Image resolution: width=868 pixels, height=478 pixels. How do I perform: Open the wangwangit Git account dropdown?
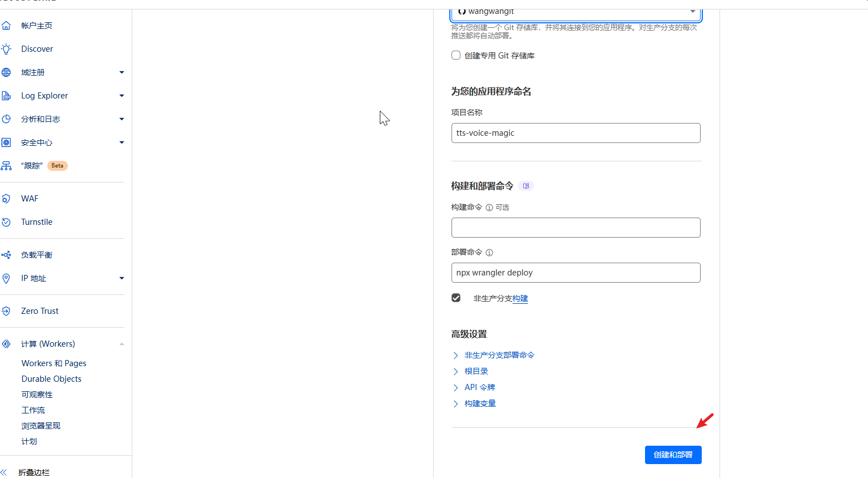coord(576,12)
